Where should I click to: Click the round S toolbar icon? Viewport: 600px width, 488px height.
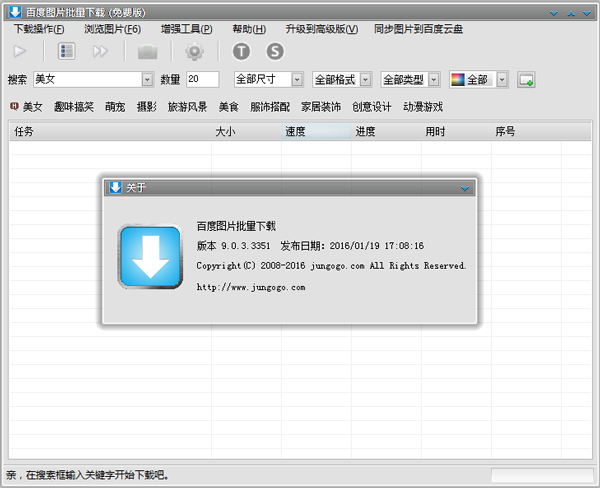click(x=275, y=51)
